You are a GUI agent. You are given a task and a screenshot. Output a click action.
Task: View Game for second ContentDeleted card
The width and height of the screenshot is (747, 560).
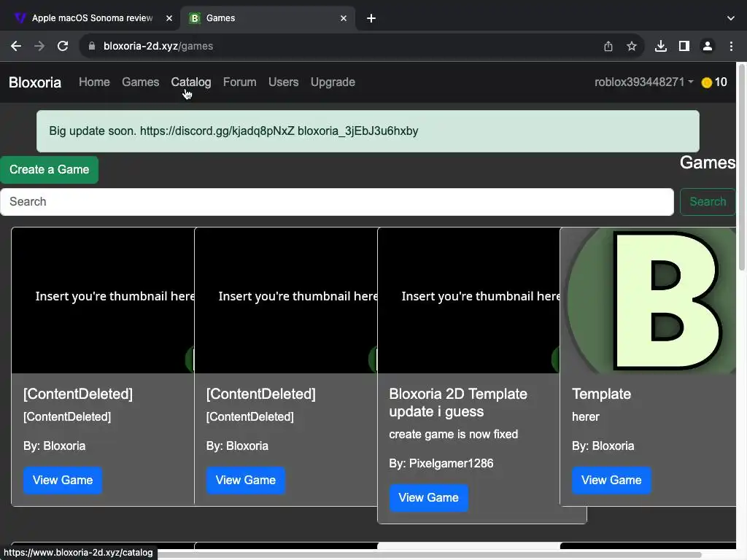pos(245,480)
